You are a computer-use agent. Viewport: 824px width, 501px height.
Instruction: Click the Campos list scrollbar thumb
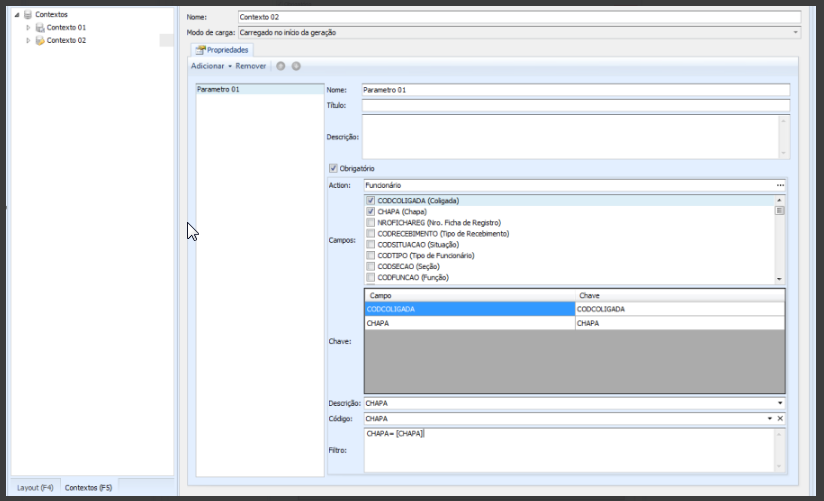[779, 211]
